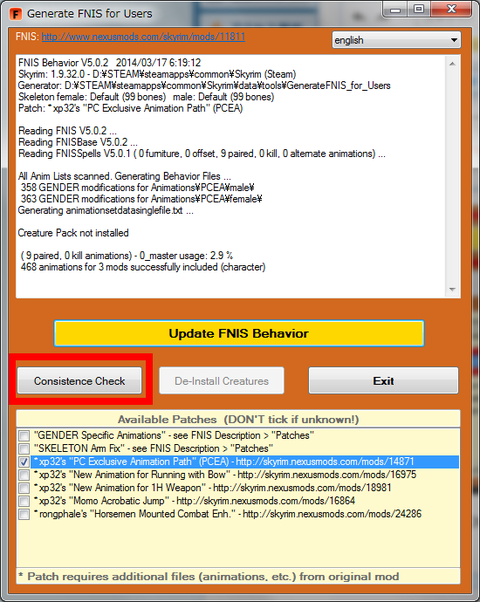Select the "Creature Pack not installed" log line
The height and width of the screenshot is (602, 480).
[x=73, y=233]
